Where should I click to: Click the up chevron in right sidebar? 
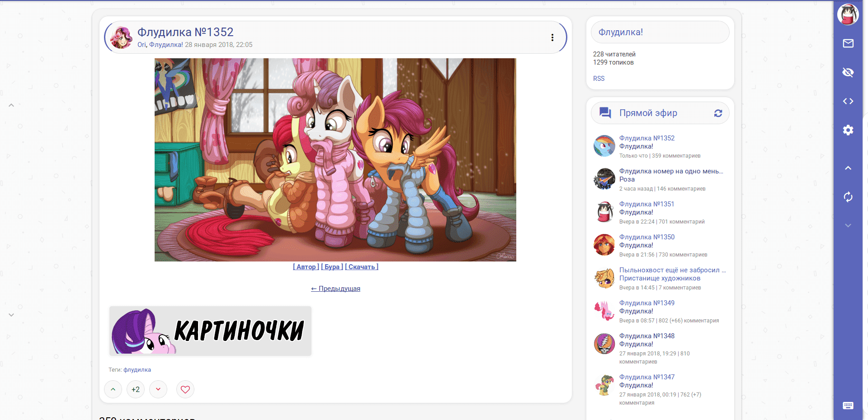point(848,168)
